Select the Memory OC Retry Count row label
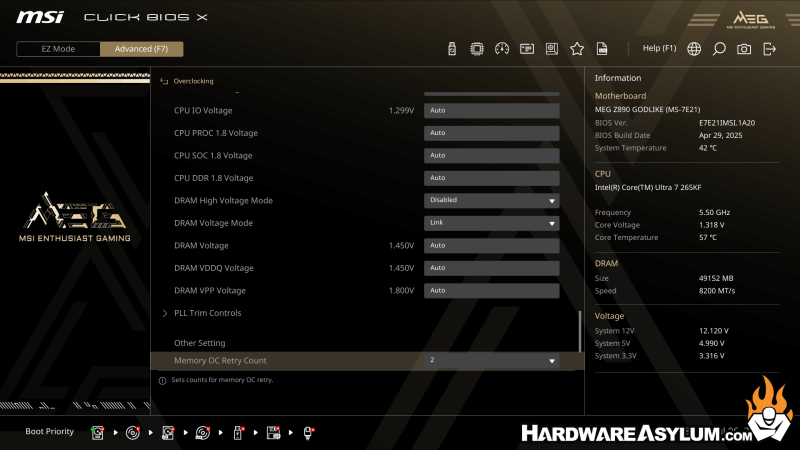This screenshot has height=450, width=800. point(220,361)
